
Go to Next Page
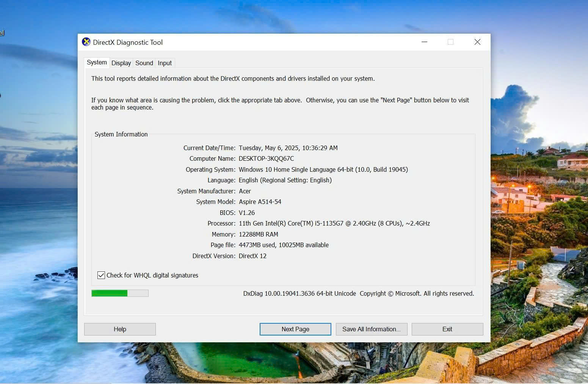pos(295,329)
